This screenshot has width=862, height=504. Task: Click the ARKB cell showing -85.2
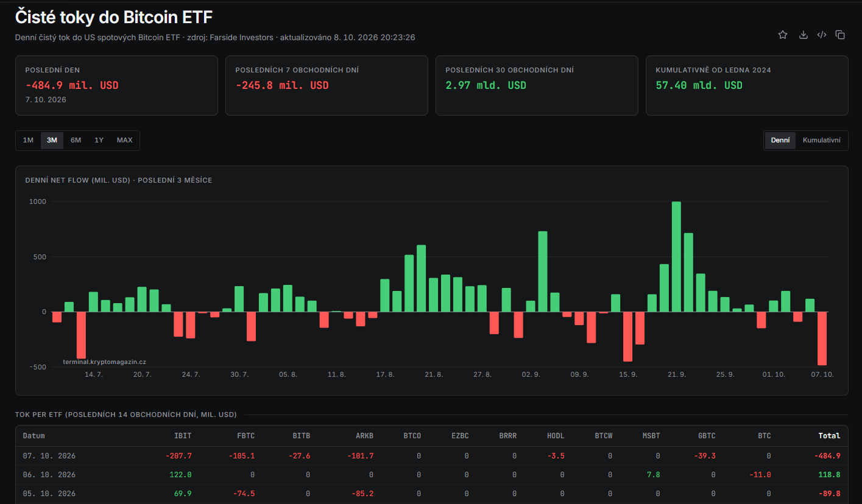click(x=363, y=494)
